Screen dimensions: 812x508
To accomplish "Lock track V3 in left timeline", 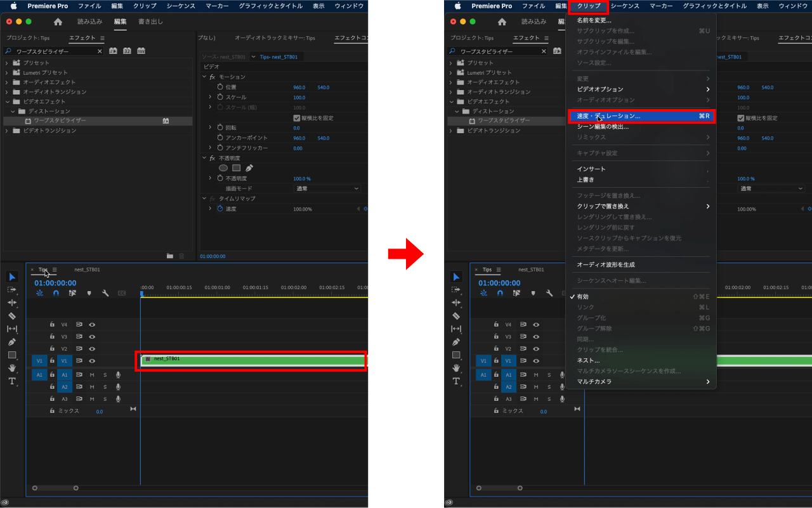I will coord(52,336).
